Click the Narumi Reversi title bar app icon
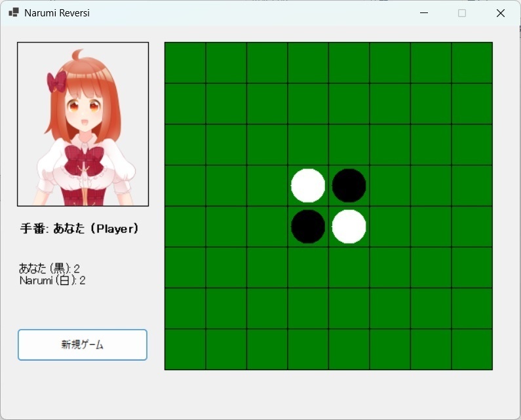 coord(14,13)
